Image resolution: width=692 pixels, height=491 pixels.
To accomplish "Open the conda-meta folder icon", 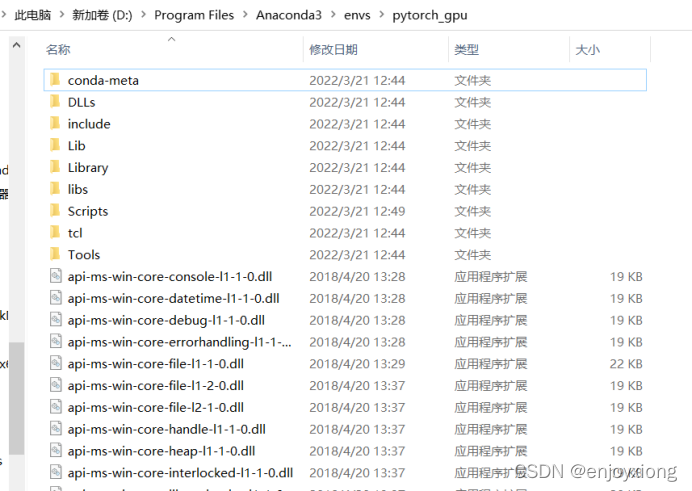I will (55, 80).
